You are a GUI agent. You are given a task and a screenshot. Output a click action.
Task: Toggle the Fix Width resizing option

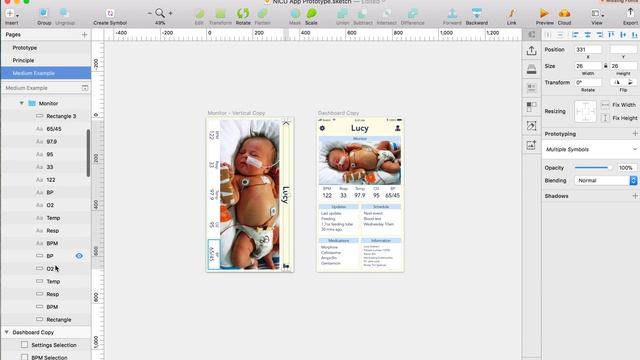(x=605, y=105)
